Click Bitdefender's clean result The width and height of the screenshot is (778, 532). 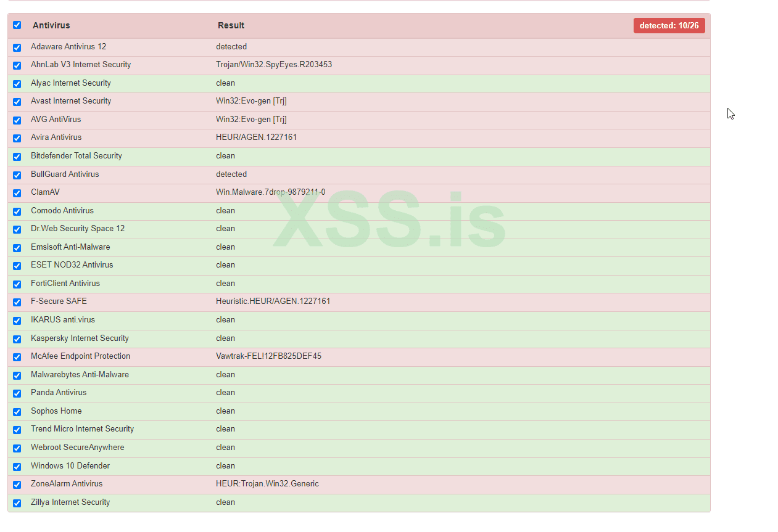point(225,156)
